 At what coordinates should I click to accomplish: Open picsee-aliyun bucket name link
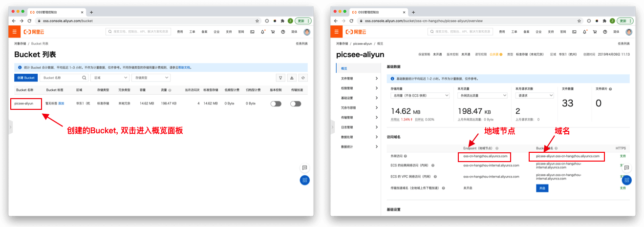[24, 103]
